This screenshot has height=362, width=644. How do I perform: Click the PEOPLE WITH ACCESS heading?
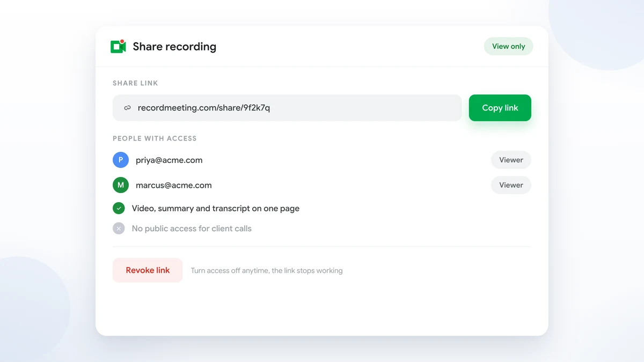155,138
